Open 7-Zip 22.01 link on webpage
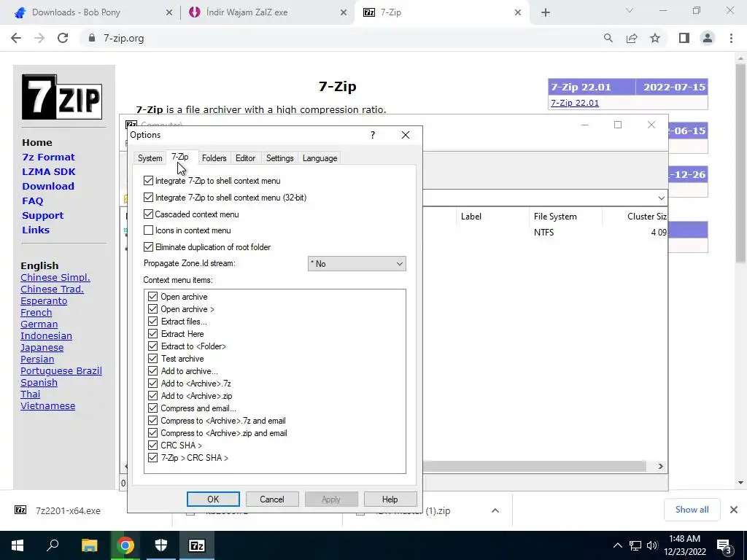747x560 pixels. pyautogui.click(x=575, y=103)
